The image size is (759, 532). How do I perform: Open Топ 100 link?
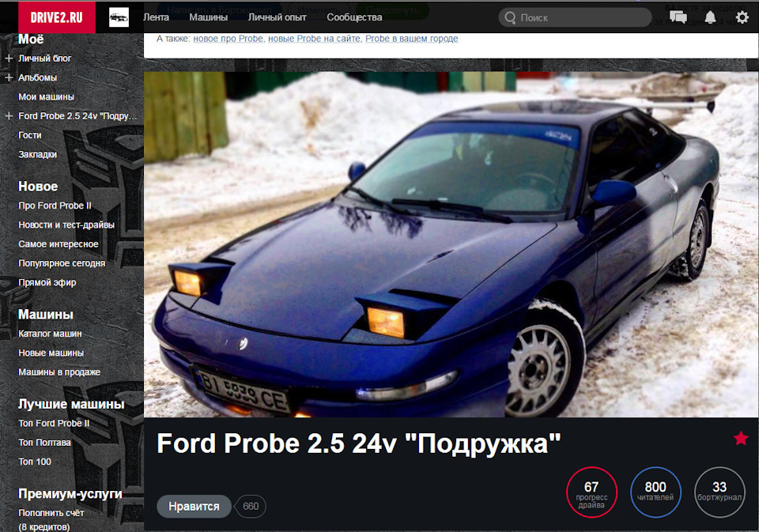point(34,462)
